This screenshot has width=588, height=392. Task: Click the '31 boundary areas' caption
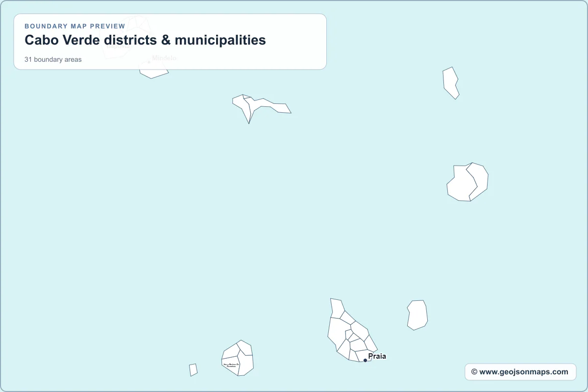(x=53, y=59)
